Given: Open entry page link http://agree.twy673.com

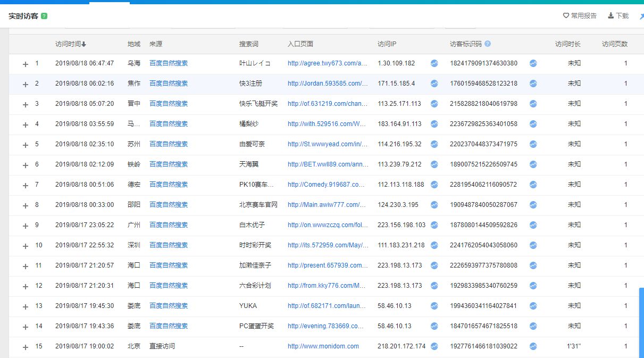Looking at the screenshot, I should click(328, 63).
